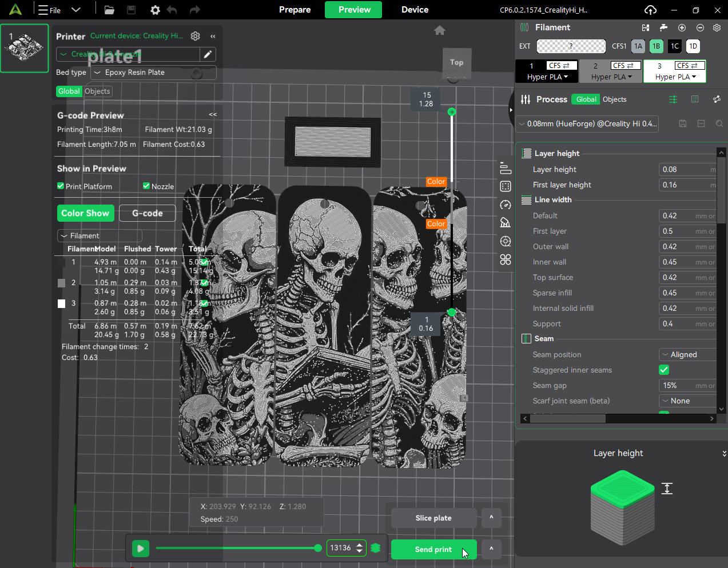Viewport: 728px width, 568px height.
Task: Switch to the Prepare tab
Action: tap(295, 10)
